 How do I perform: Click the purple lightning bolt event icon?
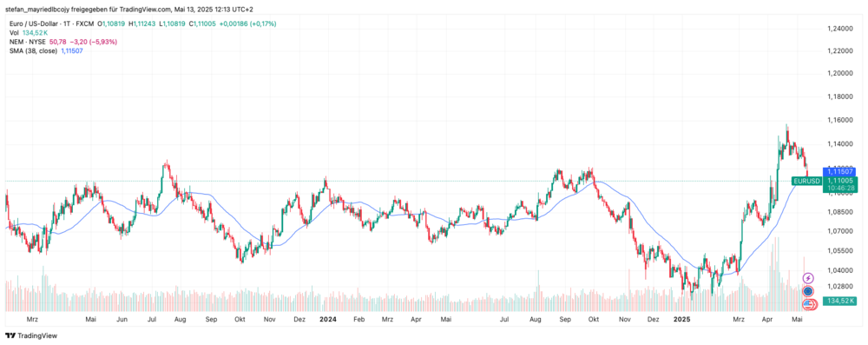[x=808, y=278]
